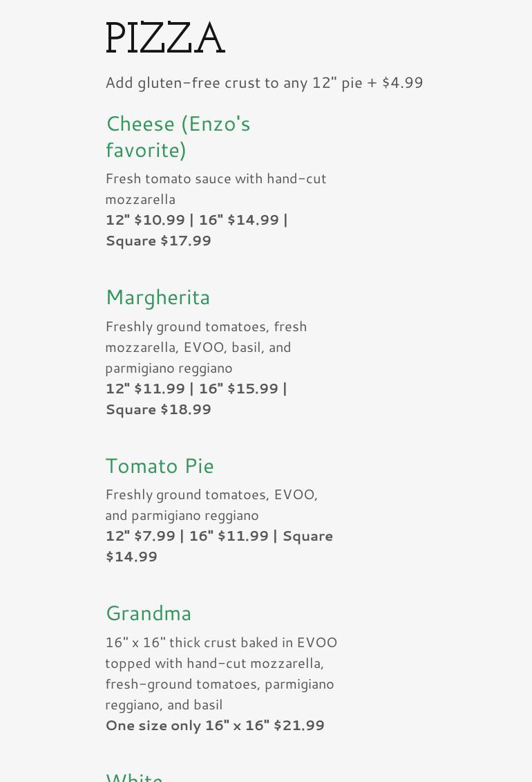Select Grandma one size only $21.99 price
This screenshot has width=532, height=782.
(215, 725)
